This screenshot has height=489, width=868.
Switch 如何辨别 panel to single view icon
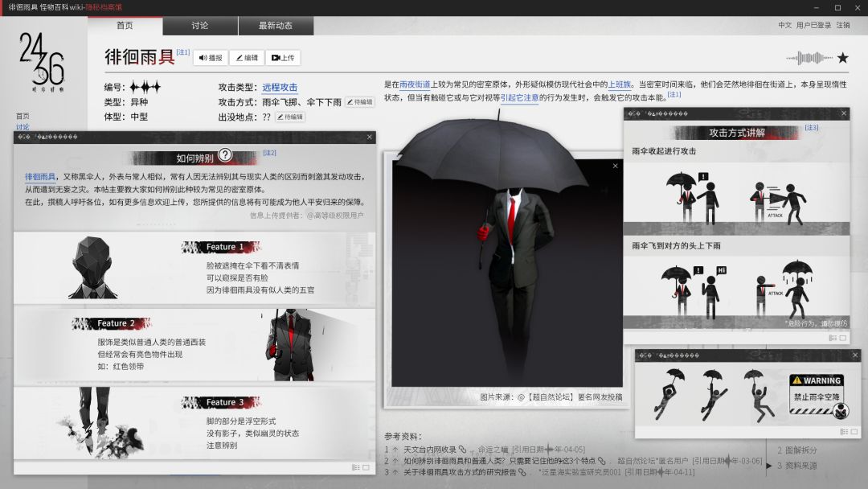click(x=366, y=467)
